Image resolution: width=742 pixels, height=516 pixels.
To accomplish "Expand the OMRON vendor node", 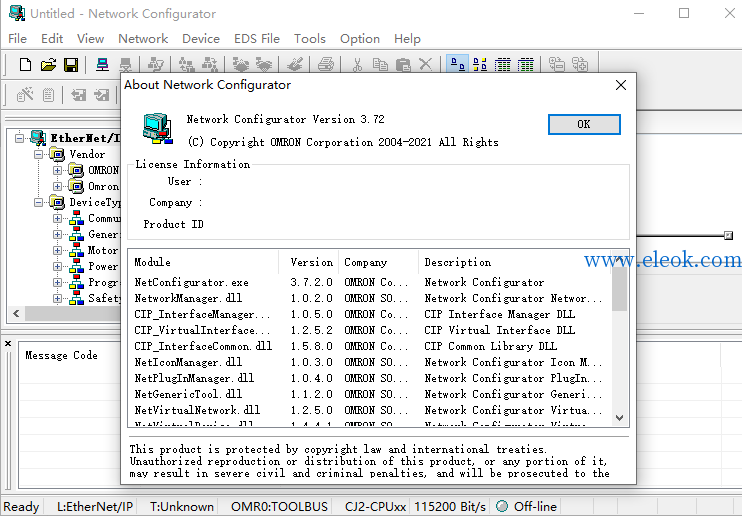I will (x=57, y=170).
